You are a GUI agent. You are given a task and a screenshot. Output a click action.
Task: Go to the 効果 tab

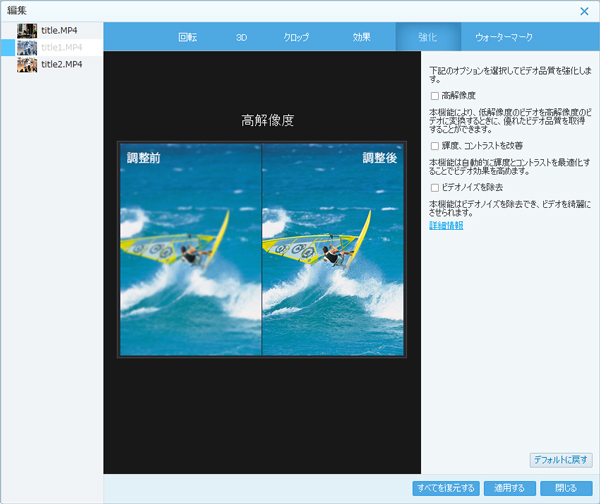(x=362, y=37)
